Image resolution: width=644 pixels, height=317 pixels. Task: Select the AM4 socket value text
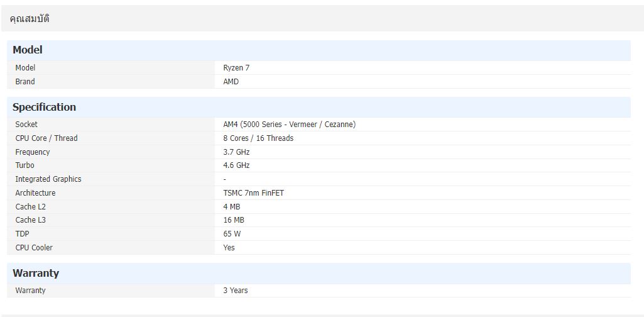click(289, 125)
